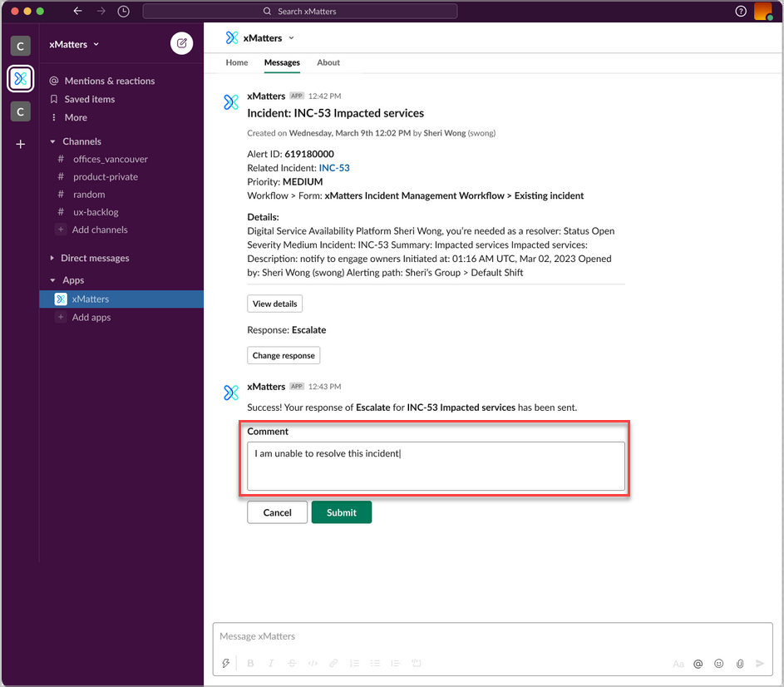Viewport: 784px width, 687px height.
Task: Go back in history
Action: pos(77,11)
